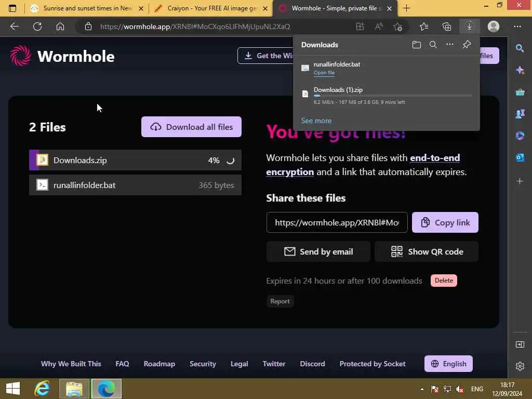This screenshot has height=399, width=532.
Task: Enable read aloud from address bar
Action: [x=379, y=26]
